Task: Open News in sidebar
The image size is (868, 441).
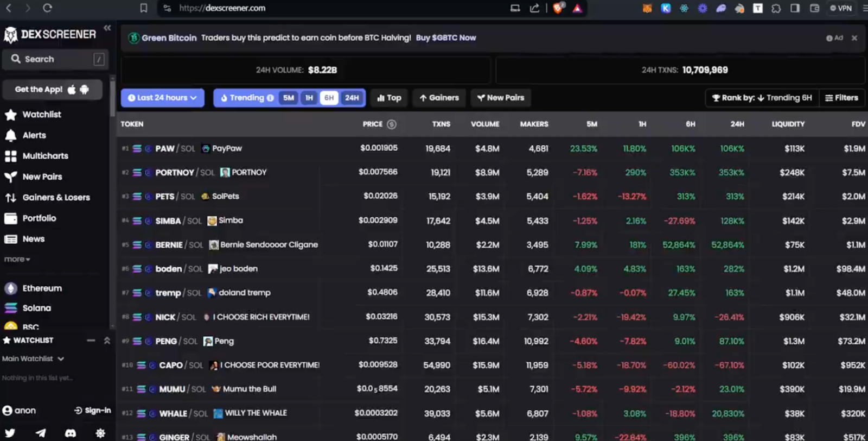Action: tap(24, 239)
